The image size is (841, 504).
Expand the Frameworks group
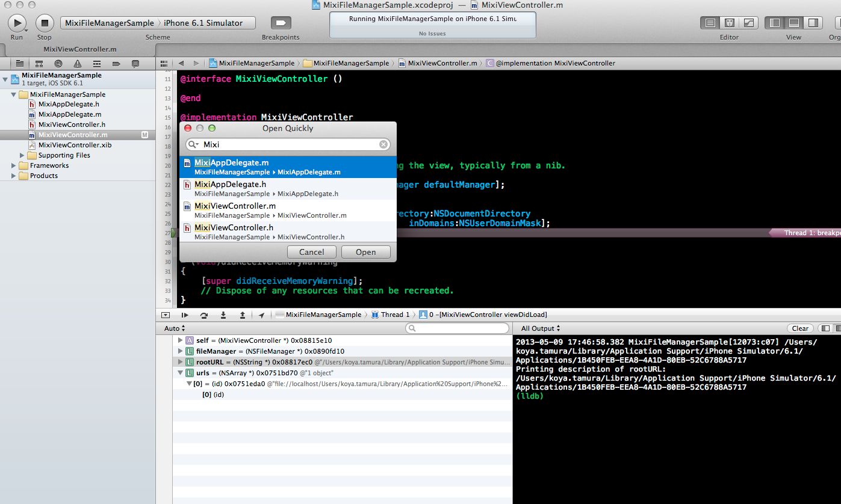[14, 165]
